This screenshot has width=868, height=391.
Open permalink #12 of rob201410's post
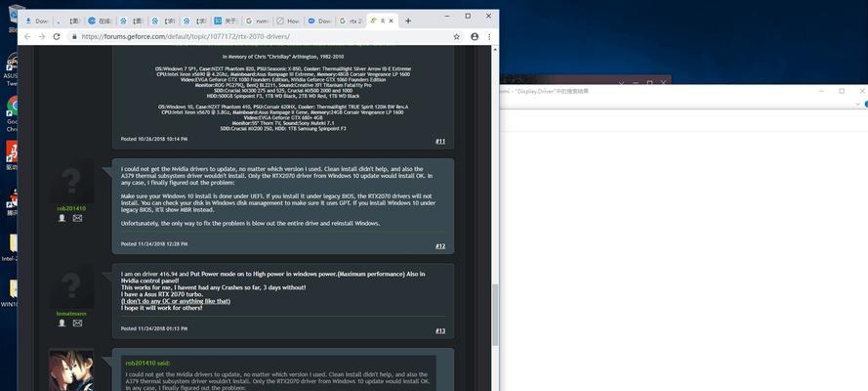click(440, 246)
